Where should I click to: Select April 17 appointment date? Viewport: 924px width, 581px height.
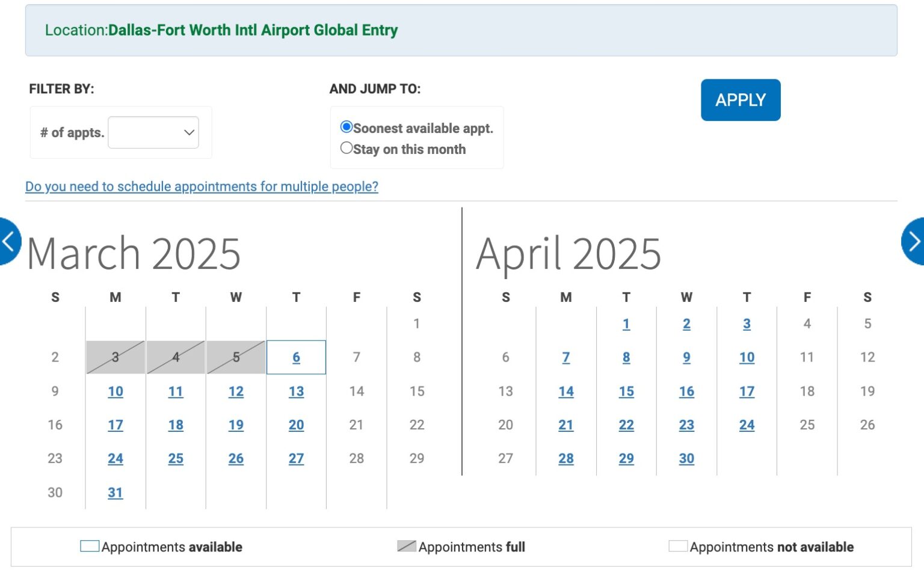[x=747, y=391]
